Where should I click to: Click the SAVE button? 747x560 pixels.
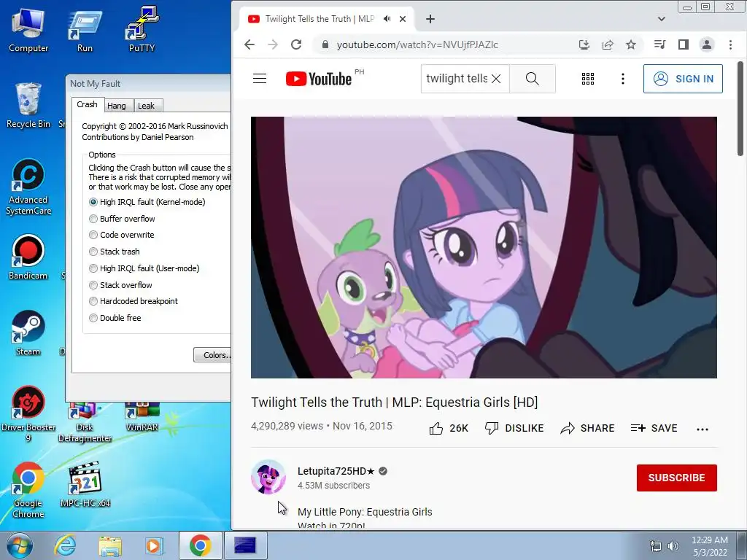coord(654,428)
